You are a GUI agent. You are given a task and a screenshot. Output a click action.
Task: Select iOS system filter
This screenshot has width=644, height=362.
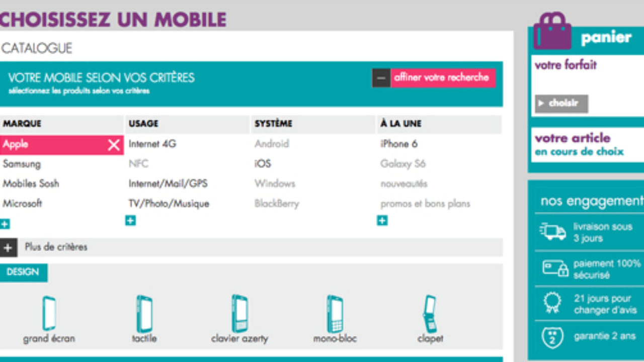263,164
